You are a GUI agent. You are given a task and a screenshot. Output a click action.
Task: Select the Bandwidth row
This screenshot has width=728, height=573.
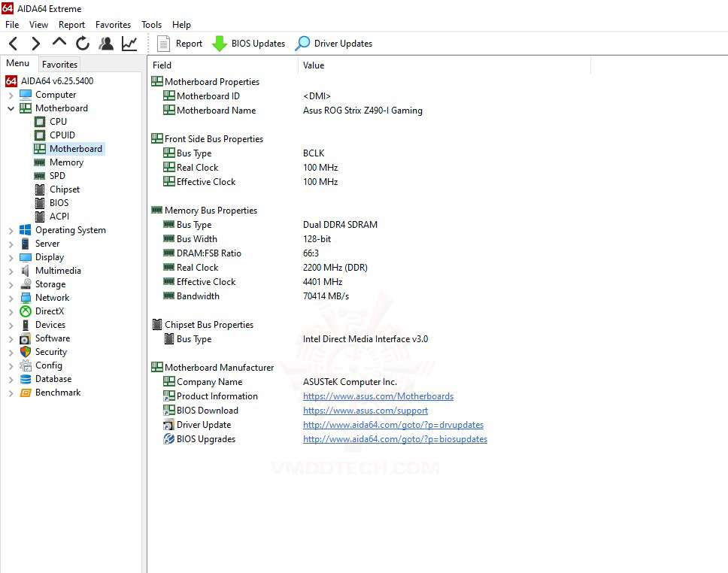256,296
